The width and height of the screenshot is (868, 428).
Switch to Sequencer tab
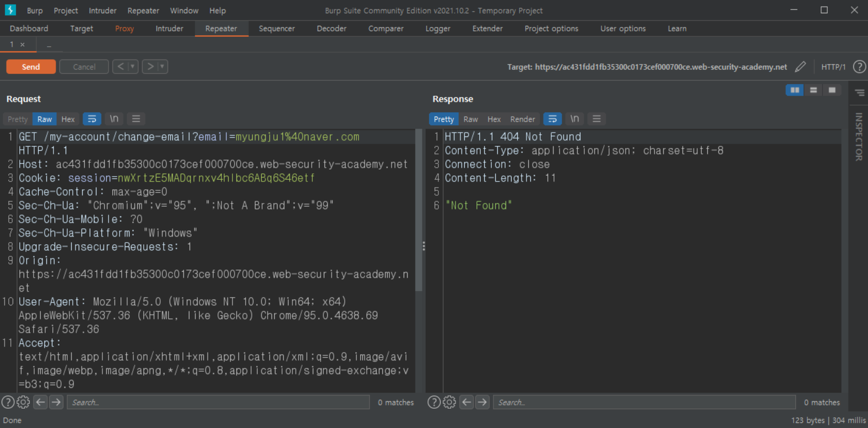277,29
